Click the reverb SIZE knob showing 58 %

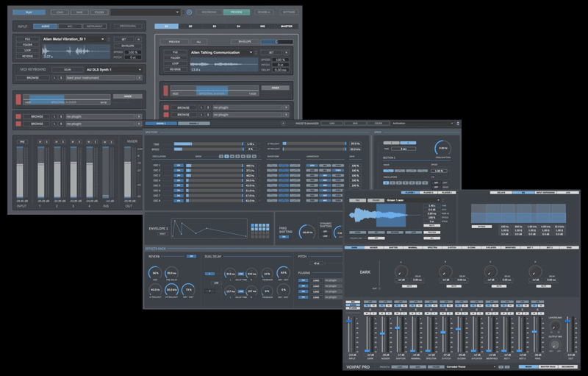155,273
